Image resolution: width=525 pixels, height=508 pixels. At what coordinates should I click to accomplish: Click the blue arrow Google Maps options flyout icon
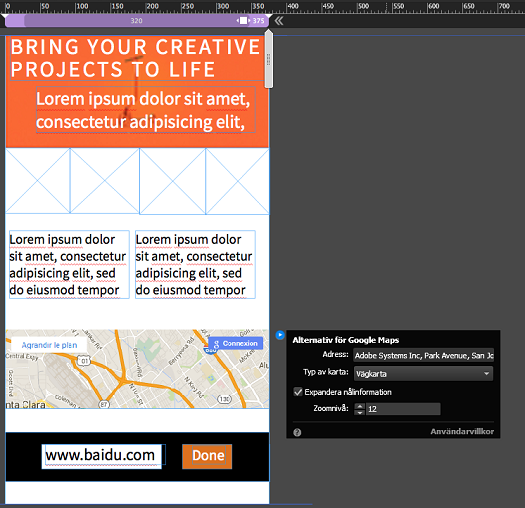pyautogui.click(x=280, y=335)
